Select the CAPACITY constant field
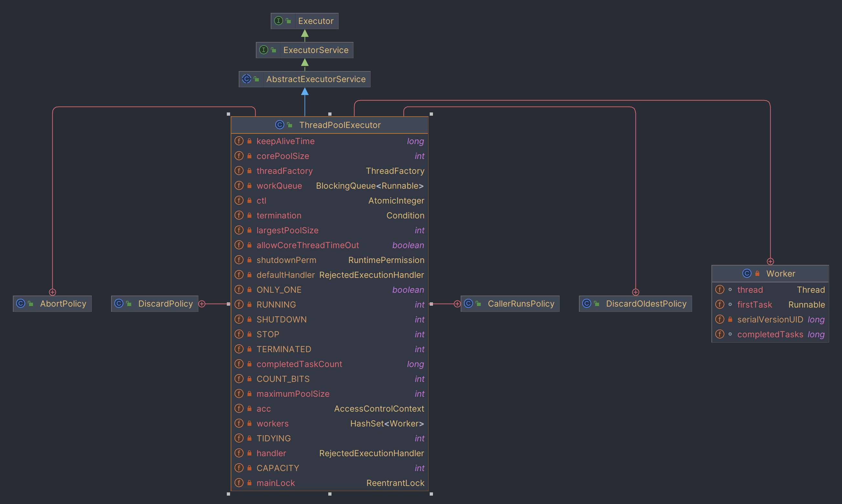This screenshot has width=842, height=504. pyautogui.click(x=329, y=468)
